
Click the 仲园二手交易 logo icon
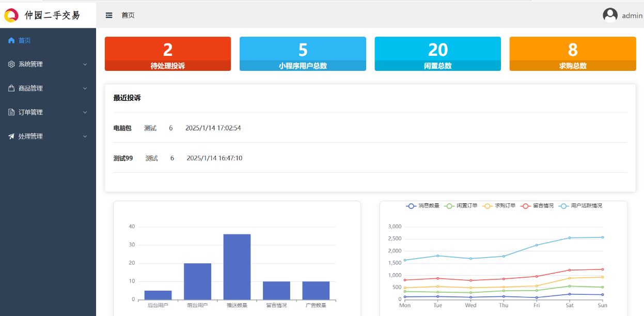pyautogui.click(x=11, y=16)
